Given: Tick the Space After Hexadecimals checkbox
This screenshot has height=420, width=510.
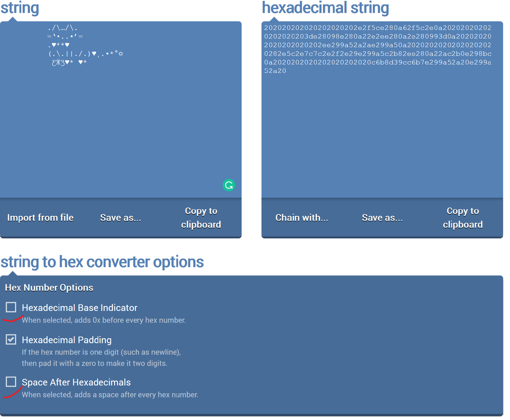Looking at the screenshot, I should 11,382.
